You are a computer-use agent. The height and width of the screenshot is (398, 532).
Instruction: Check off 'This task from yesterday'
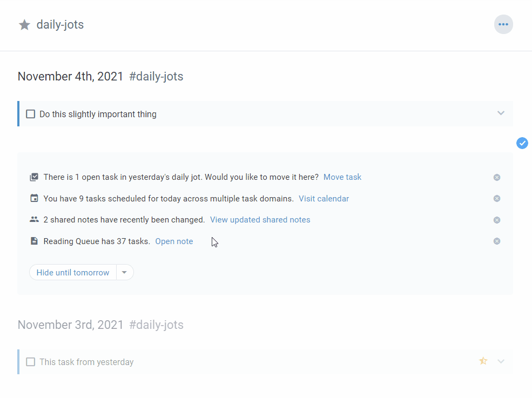[x=31, y=362]
